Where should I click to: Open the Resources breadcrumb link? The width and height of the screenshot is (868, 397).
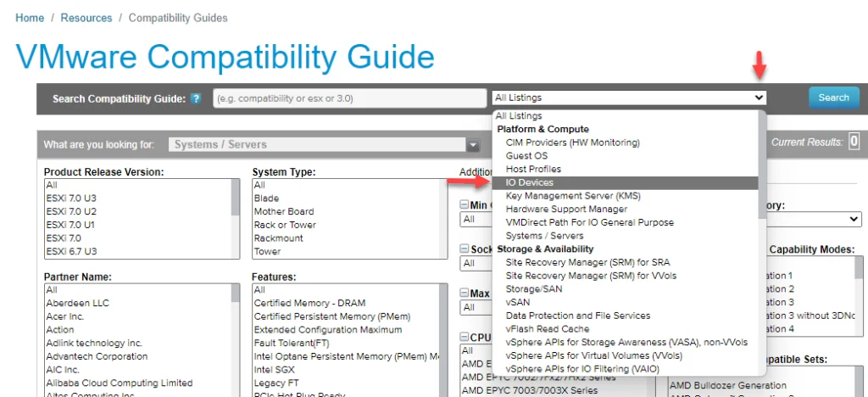tap(86, 18)
